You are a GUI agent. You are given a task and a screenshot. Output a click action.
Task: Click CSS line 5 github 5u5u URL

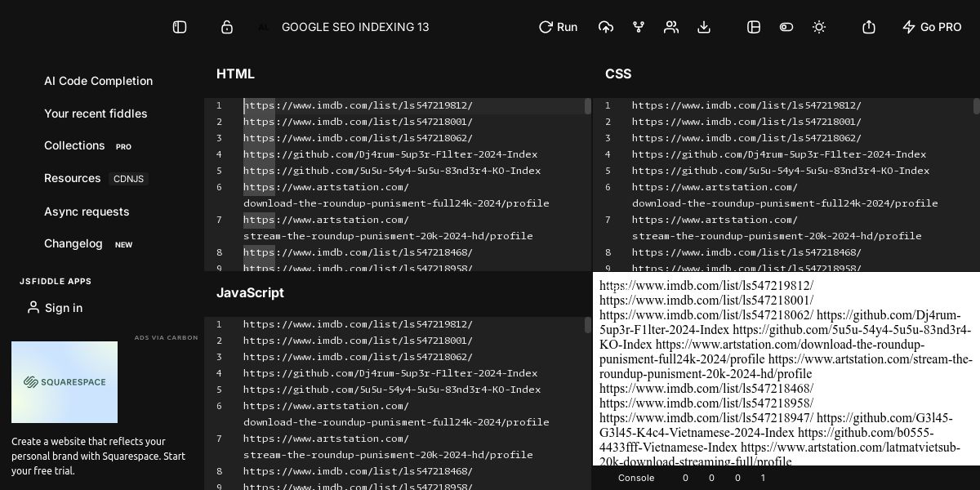point(781,171)
